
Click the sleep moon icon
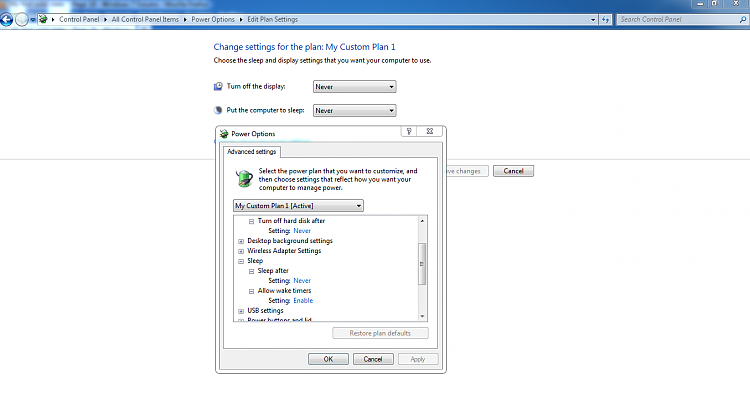tap(218, 110)
